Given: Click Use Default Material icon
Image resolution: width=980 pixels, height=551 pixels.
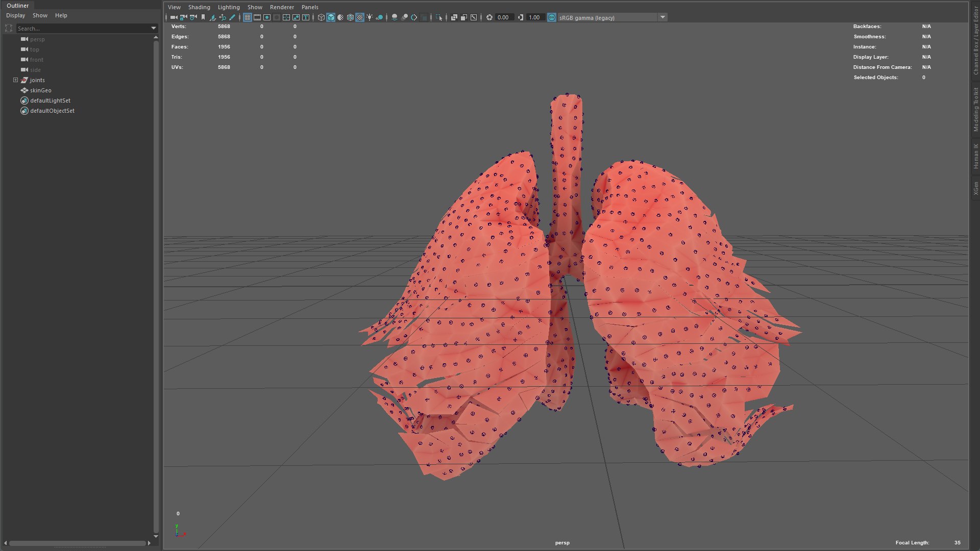Looking at the screenshot, I should (x=340, y=17).
